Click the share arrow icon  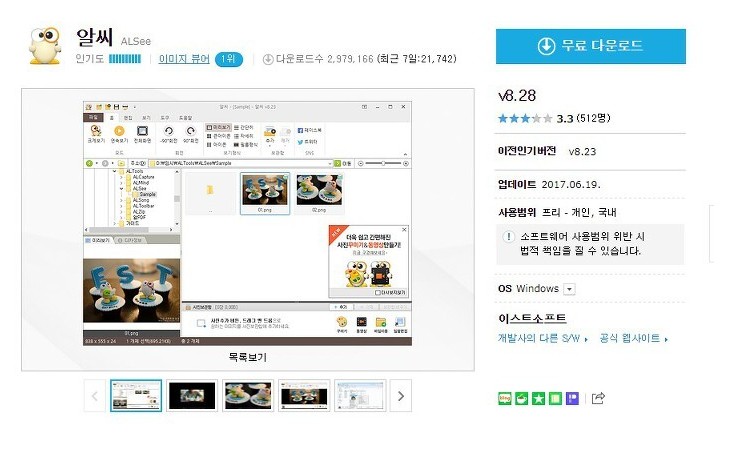click(x=598, y=398)
